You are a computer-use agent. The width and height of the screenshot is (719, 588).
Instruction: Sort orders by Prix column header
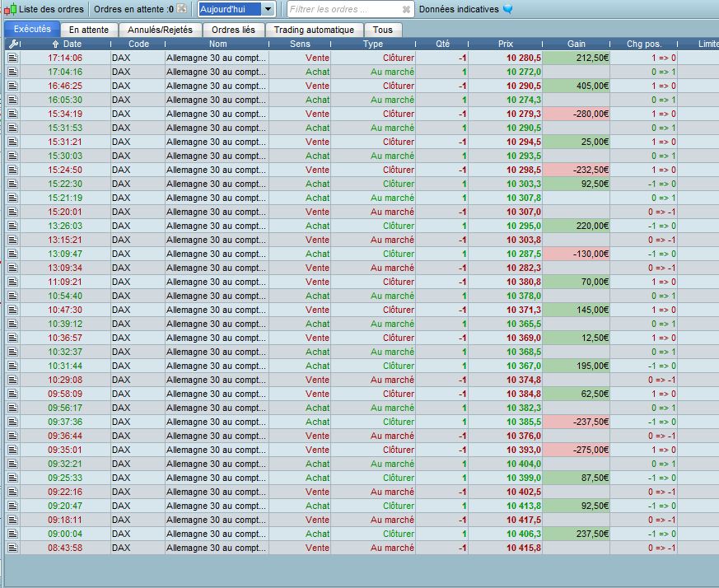pyautogui.click(x=506, y=44)
